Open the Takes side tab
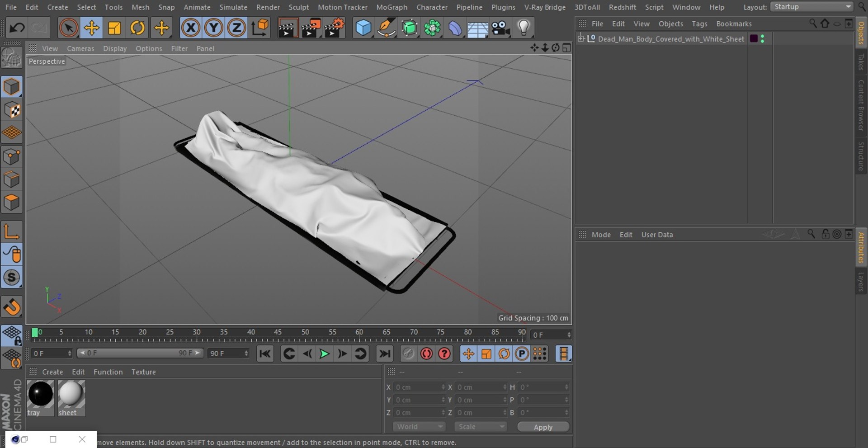 click(x=861, y=62)
